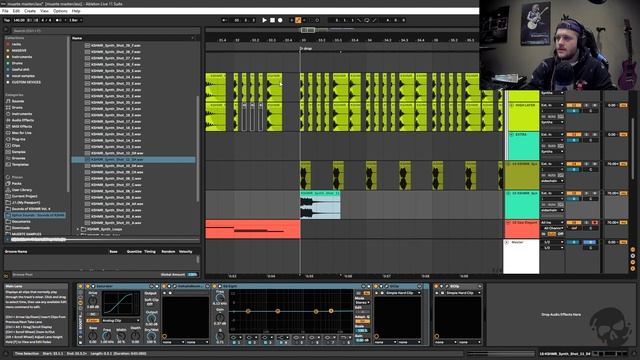Click the arm button on Sax track
The image size is (640, 360).
(595, 223)
